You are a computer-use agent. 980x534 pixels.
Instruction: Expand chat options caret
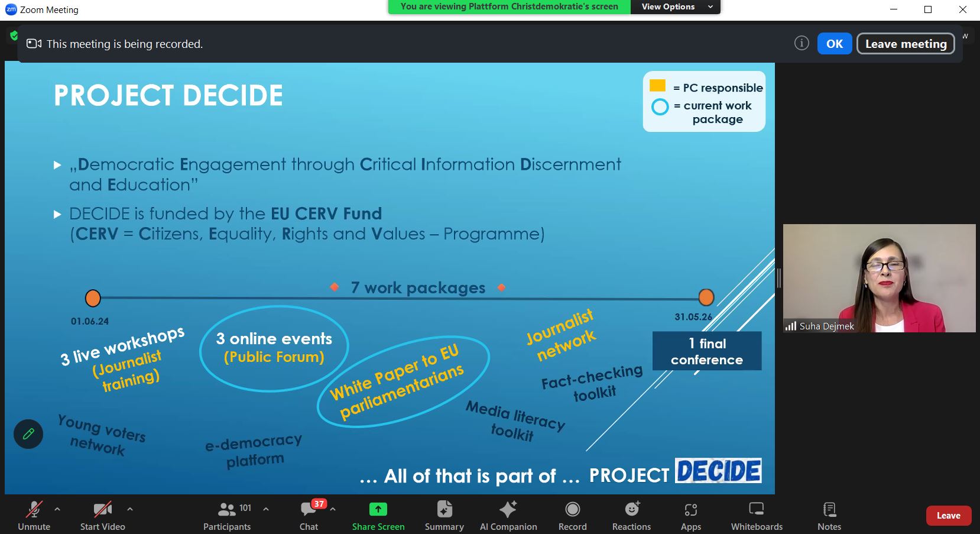coord(333,509)
